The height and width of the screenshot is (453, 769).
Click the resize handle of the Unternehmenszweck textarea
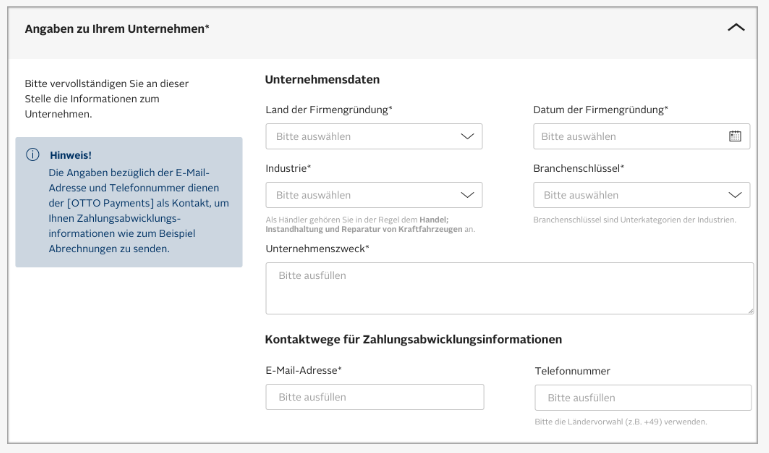coord(749,309)
